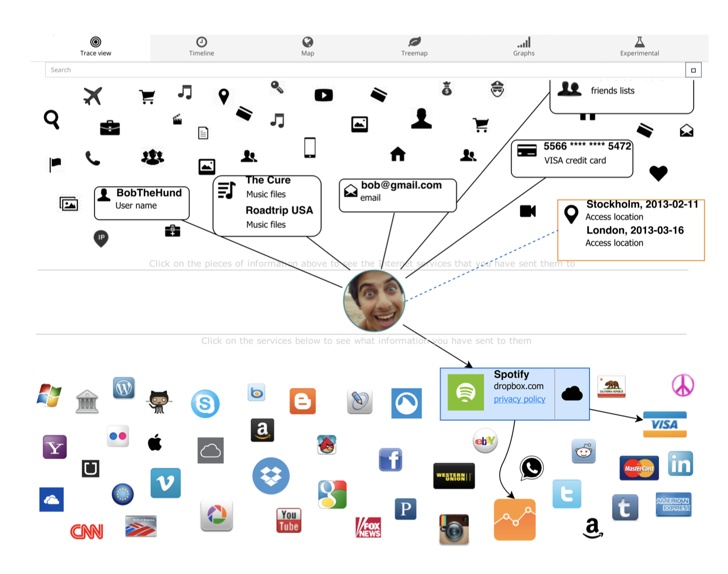This screenshot has height=574, width=728.
Task: Click the square button beside search
Action: tap(693, 70)
